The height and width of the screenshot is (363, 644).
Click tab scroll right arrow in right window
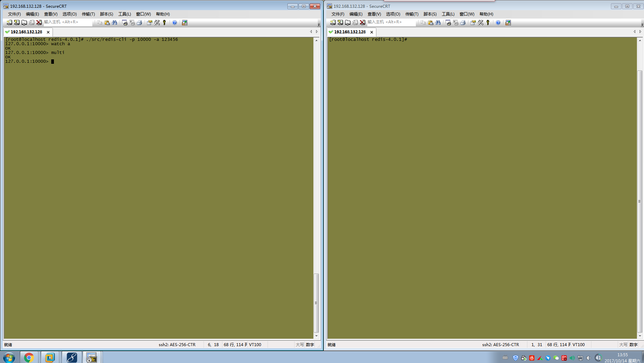[640, 32]
